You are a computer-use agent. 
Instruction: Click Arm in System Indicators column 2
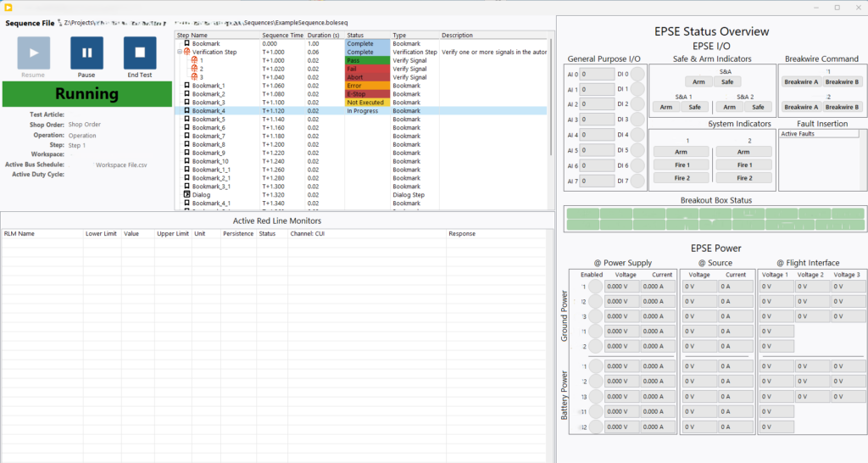click(744, 152)
